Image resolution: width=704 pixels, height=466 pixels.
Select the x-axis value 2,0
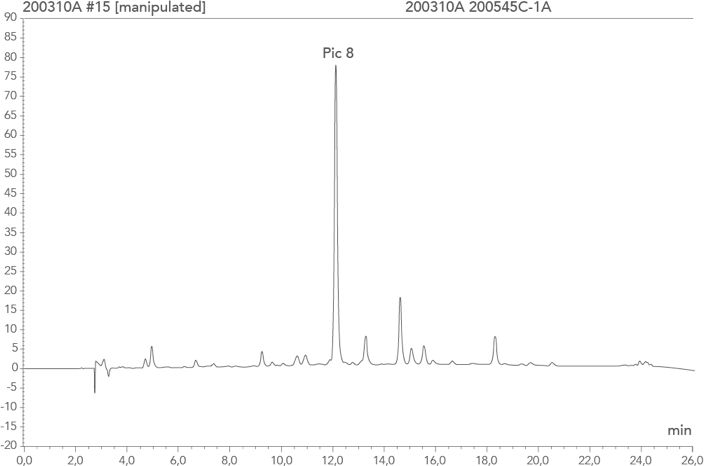click(x=75, y=460)
